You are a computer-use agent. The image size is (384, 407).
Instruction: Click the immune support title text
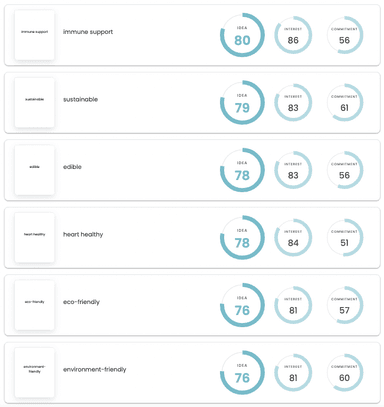tap(88, 32)
